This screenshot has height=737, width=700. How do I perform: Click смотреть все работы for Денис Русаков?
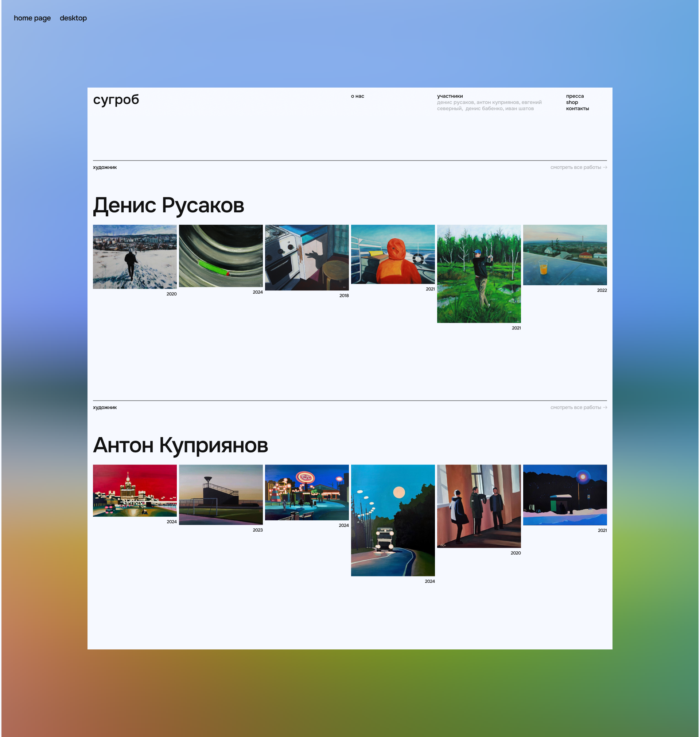(x=578, y=167)
